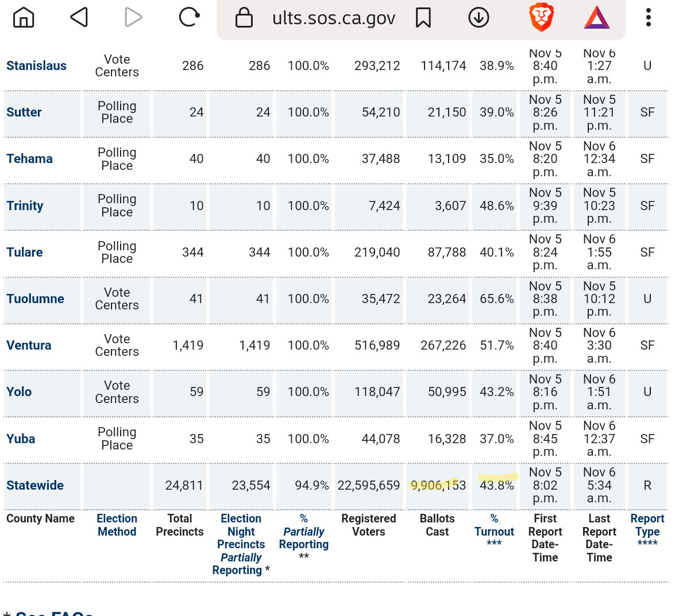
Task: Bookmark this page
Action: coord(423,18)
